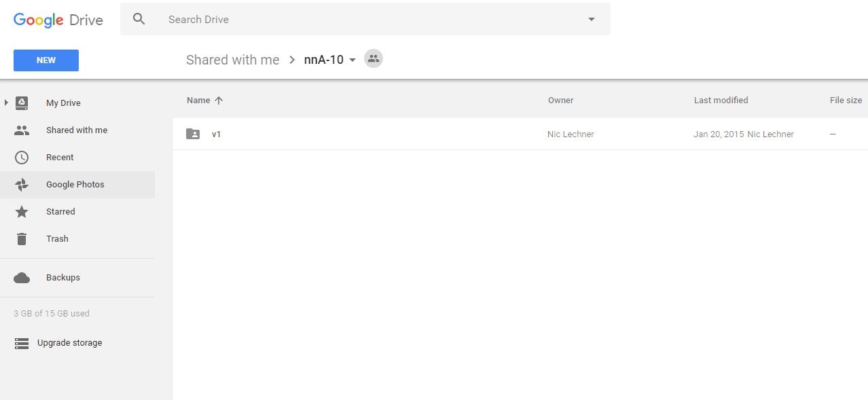Viewport: 868px width, 400px height.
Task: Click the magnifying glass search icon
Action: 139,19
